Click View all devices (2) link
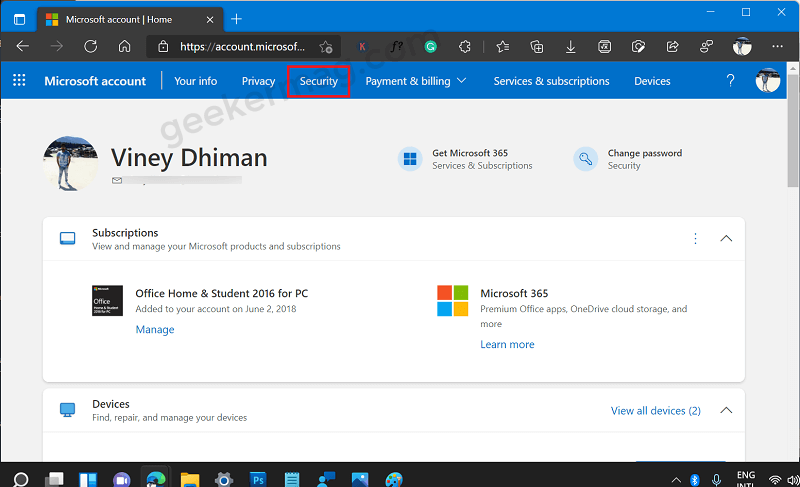 click(656, 411)
